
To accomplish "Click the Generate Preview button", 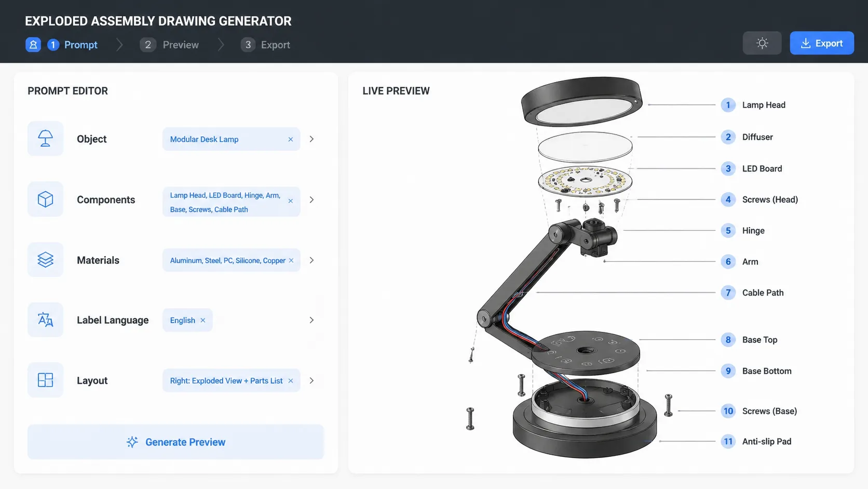I will click(x=175, y=442).
